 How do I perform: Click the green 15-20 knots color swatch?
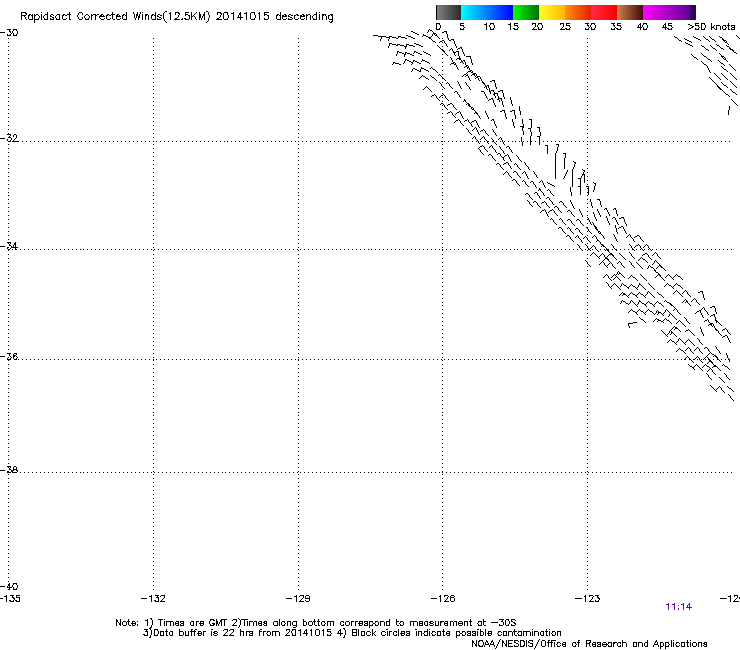(526, 12)
